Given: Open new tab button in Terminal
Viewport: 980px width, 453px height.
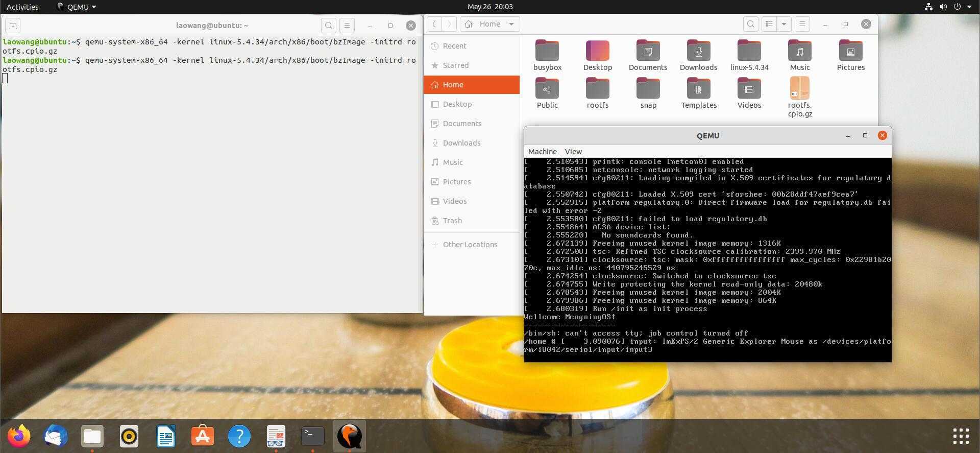Looking at the screenshot, I should [x=13, y=26].
